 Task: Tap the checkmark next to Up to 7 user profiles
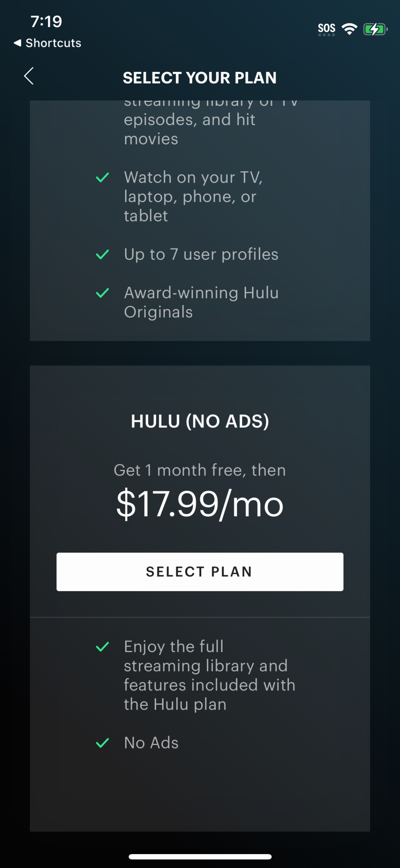(x=103, y=254)
